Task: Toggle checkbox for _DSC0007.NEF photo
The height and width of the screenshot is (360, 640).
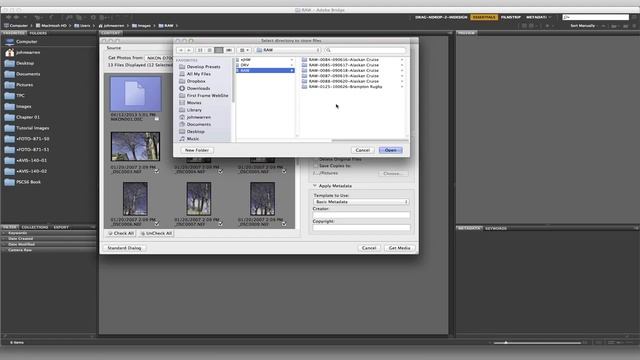Action: (220, 224)
